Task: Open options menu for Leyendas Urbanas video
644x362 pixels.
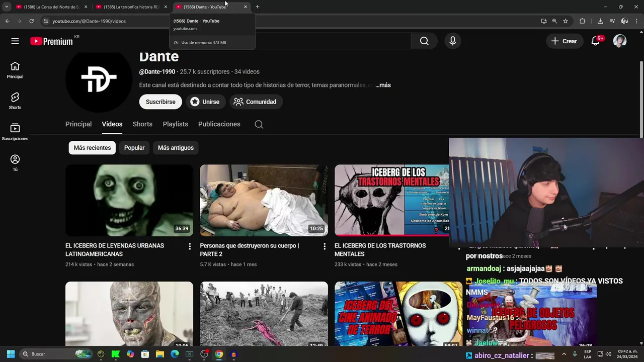Action: click(190, 246)
